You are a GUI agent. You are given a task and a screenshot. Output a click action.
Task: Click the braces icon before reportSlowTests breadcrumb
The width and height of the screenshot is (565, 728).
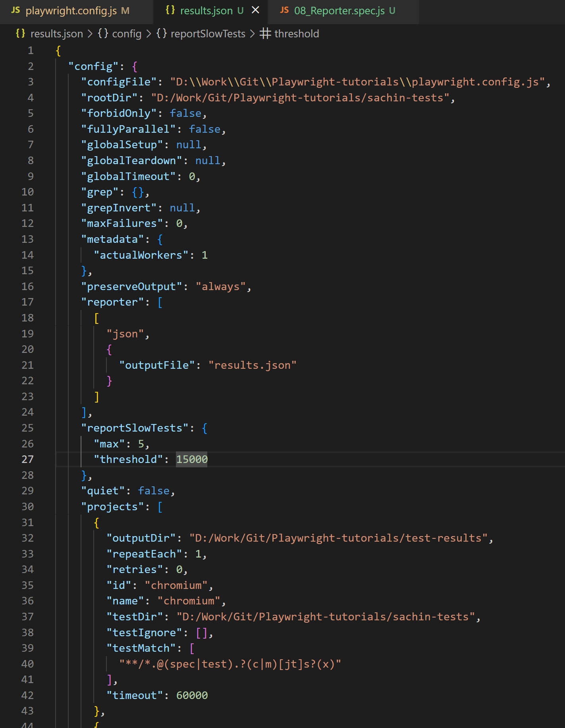(x=162, y=34)
